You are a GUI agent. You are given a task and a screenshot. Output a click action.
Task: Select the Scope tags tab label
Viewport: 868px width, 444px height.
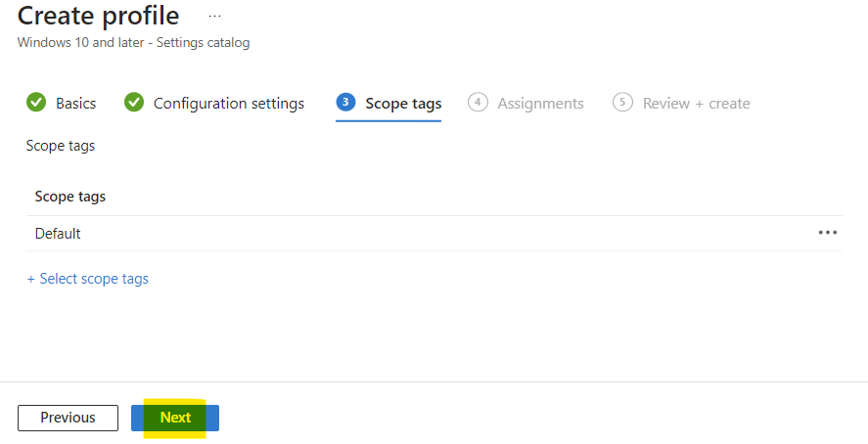pyautogui.click(x=403, y=104)
